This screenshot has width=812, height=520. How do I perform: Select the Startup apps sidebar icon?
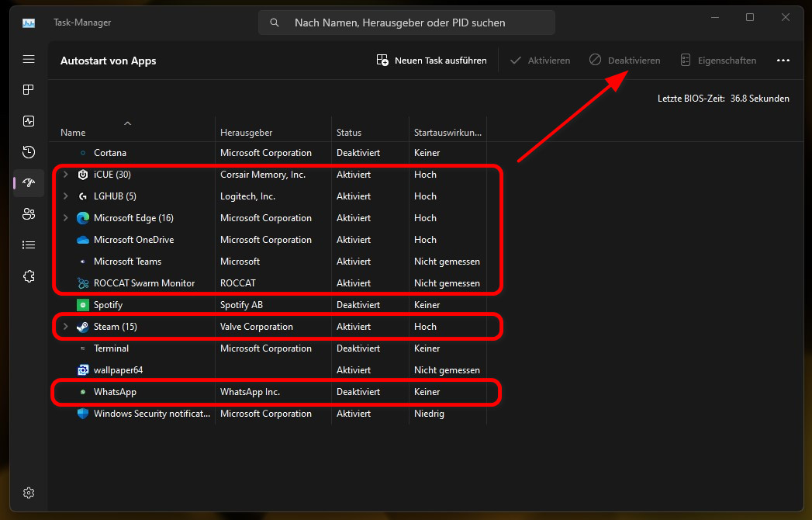click(x=29, y=182)
